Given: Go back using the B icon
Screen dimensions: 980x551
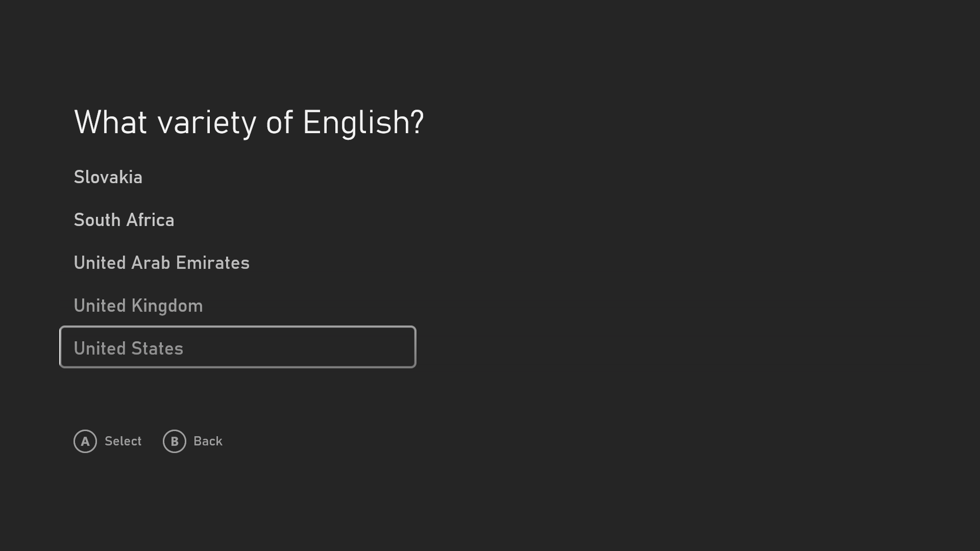Looking at the screenshot, I should (x=175, y=441).
